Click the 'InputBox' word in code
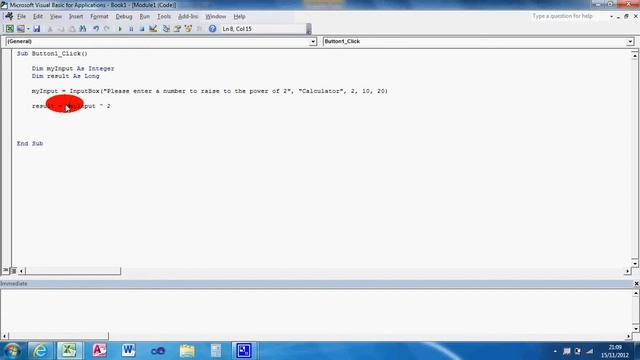 pyautogui.click(x=84, y=91)
